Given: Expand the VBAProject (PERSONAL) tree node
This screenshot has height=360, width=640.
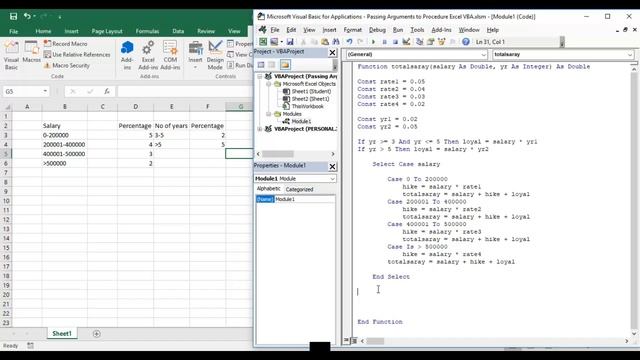Looking at the screenshot, I should [x=260, y=129].
